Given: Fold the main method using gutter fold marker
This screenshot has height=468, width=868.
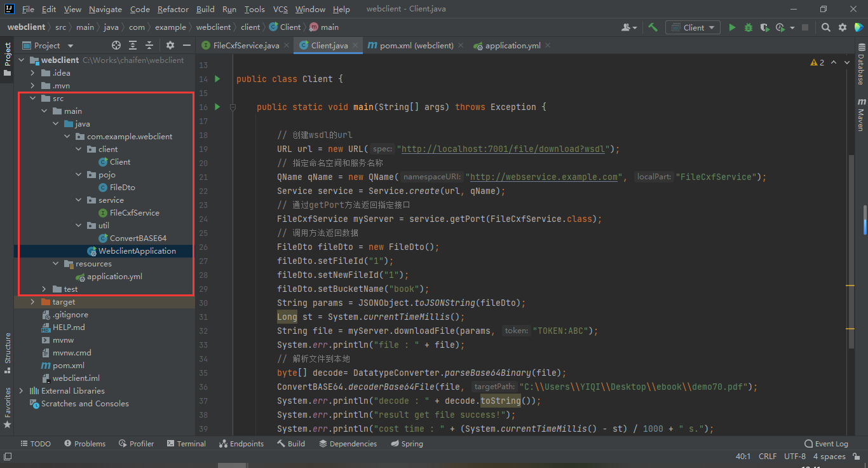Looking at the screenshot, I should pyautogui.click(x=233, y=107).
